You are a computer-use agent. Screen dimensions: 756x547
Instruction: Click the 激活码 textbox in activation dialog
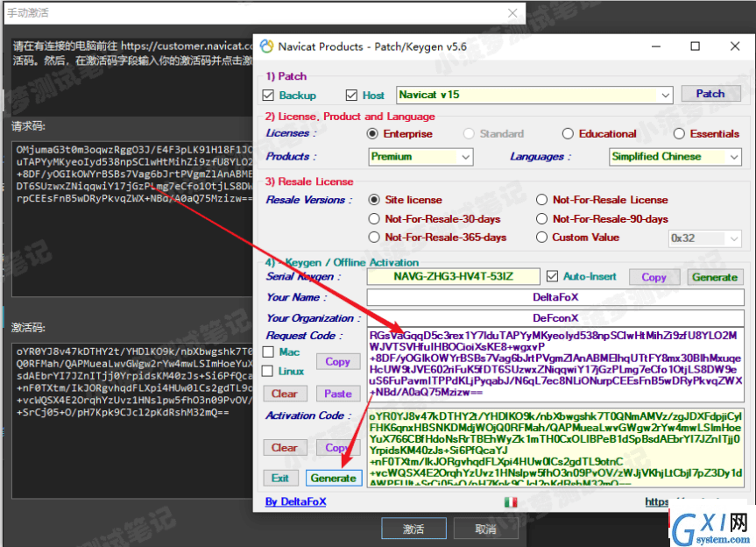click(x=133, y=420)
